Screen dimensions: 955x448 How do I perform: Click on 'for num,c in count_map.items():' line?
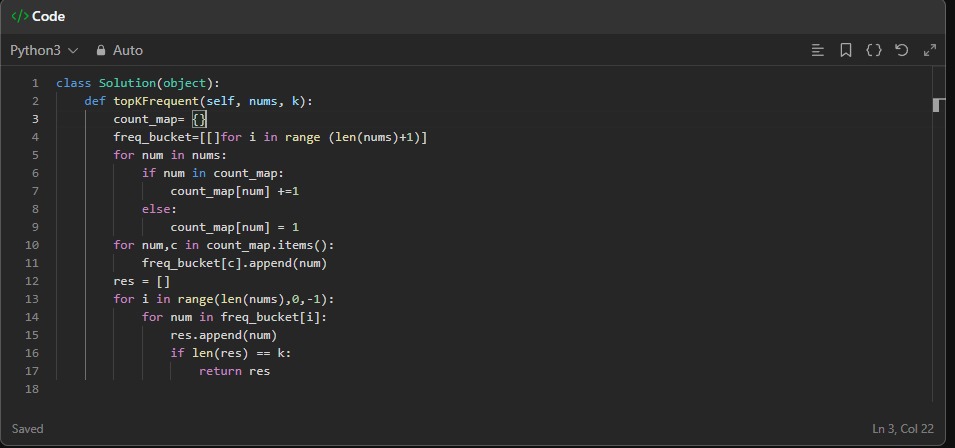click(224, 245)
